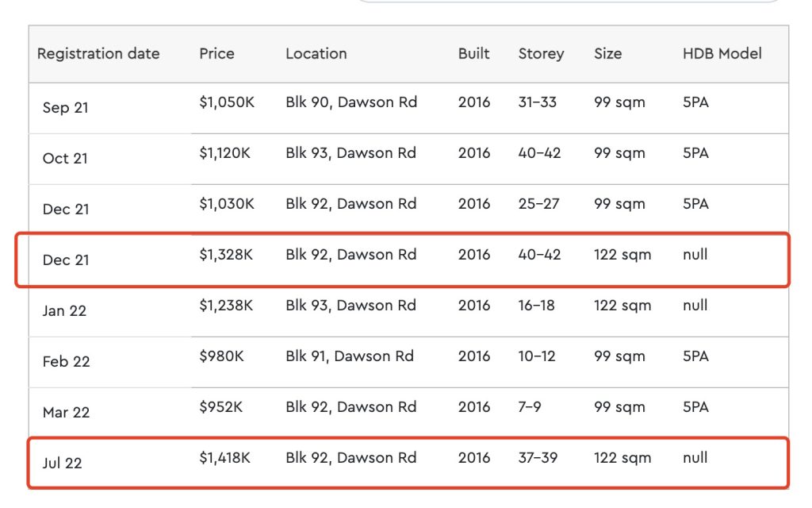812x508 pixels.
Task: Click the Jan 22 registration date
Action: [x=64, y=311]
